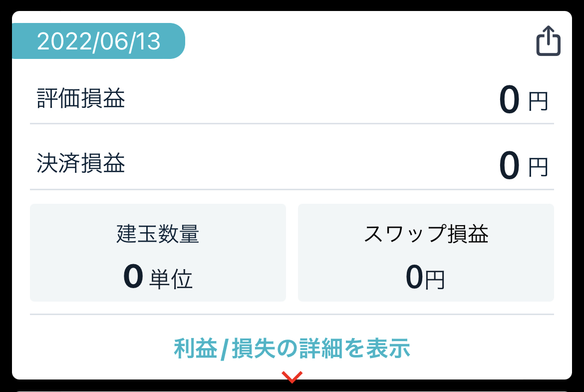Select the 決済損益 row label
Image resolution: width=584 pixels, height=392 pixels.
81,163
